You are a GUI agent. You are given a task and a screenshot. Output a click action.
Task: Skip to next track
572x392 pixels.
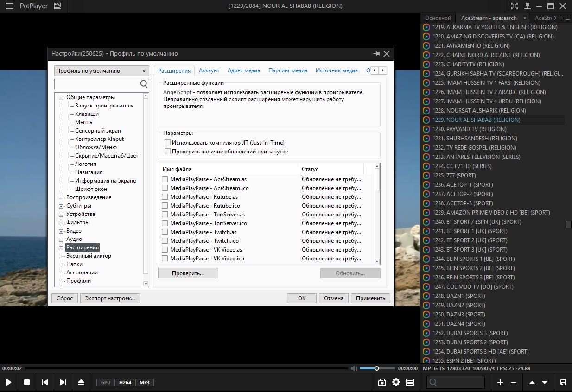click(63, 382)
